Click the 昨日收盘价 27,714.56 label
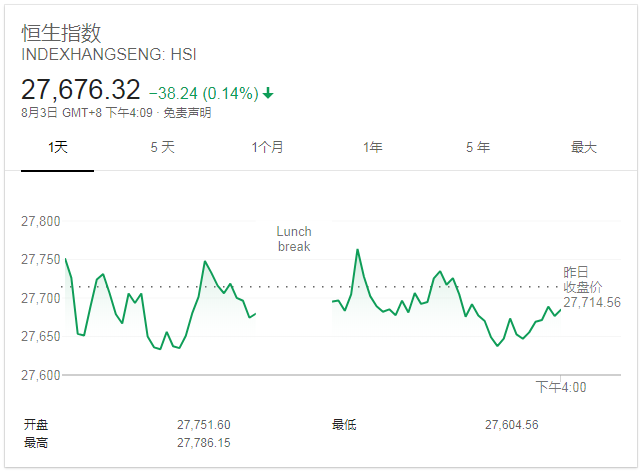The image size is (642, 471). 592,287
